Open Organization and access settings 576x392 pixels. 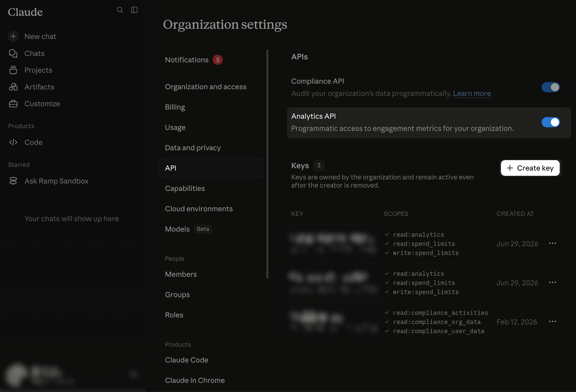point(211,87)
